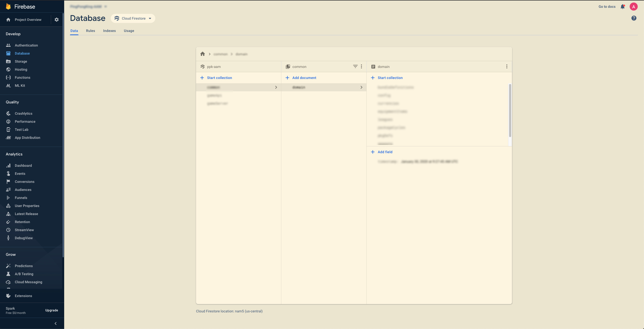This screenshot has height=329, width=644.
Task: Click the Upgrade plan button
Action: click(x=52, y=310)
